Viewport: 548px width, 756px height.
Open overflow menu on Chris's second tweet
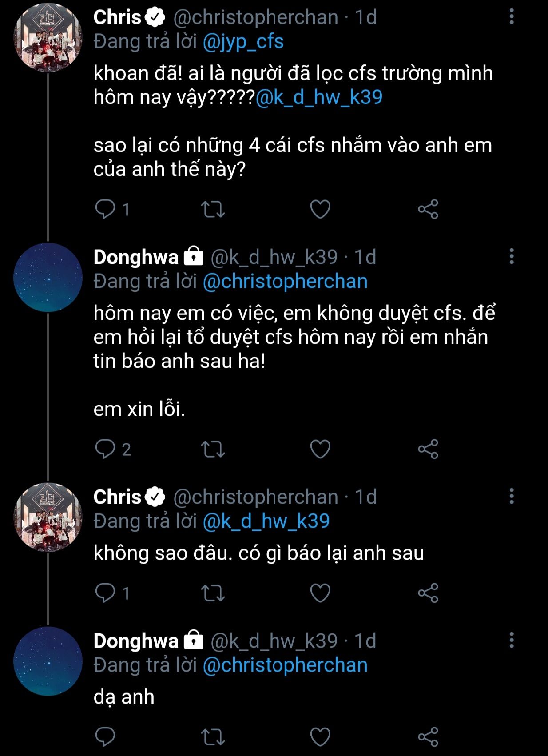pyautogui.click(x=512, y=496)
